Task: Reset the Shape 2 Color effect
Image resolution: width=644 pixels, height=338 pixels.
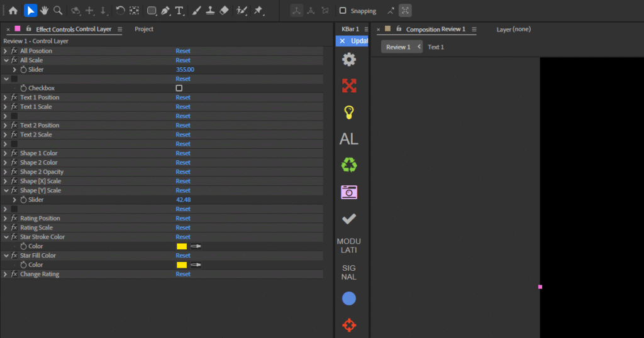Action: click(x=183, y=163)
